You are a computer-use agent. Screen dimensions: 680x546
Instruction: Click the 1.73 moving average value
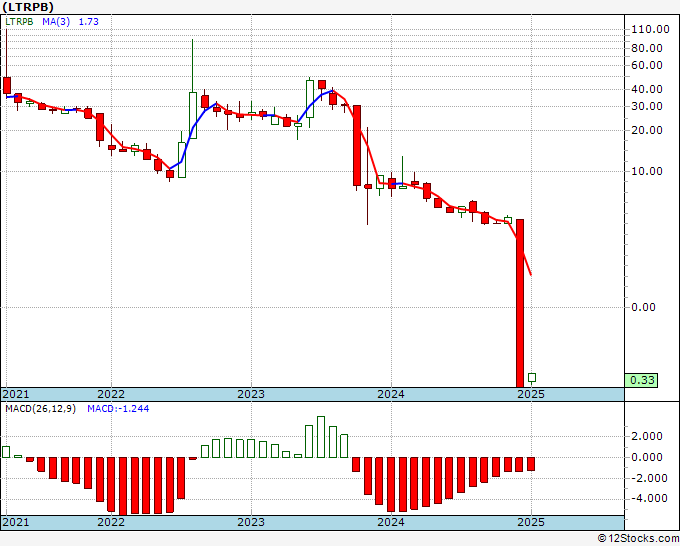tap(89, 22)
